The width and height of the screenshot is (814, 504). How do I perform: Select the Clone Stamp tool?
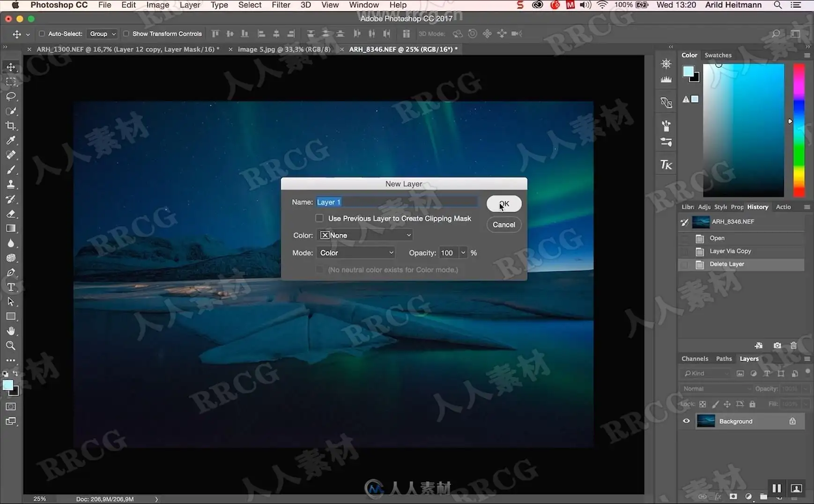[x=11, y=184]
